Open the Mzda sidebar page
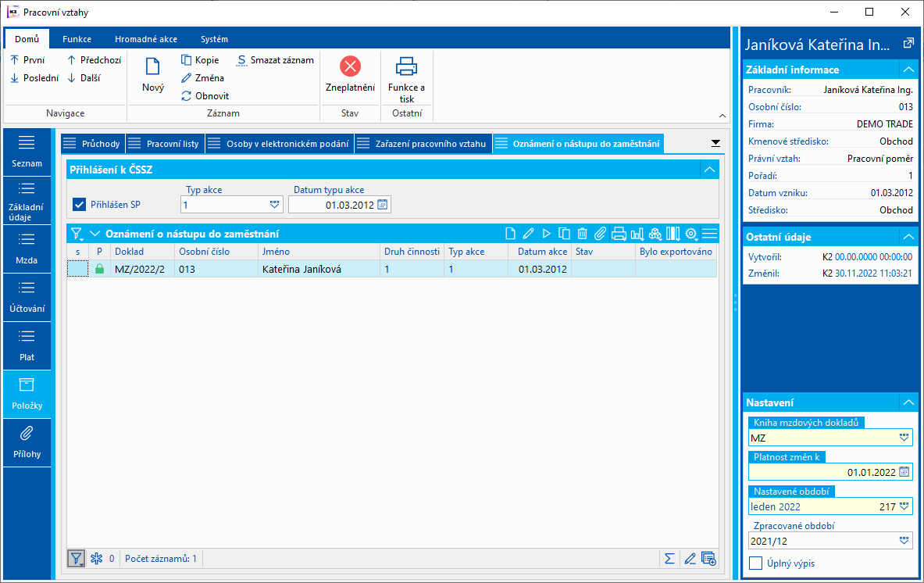 [x=27, y=249]
